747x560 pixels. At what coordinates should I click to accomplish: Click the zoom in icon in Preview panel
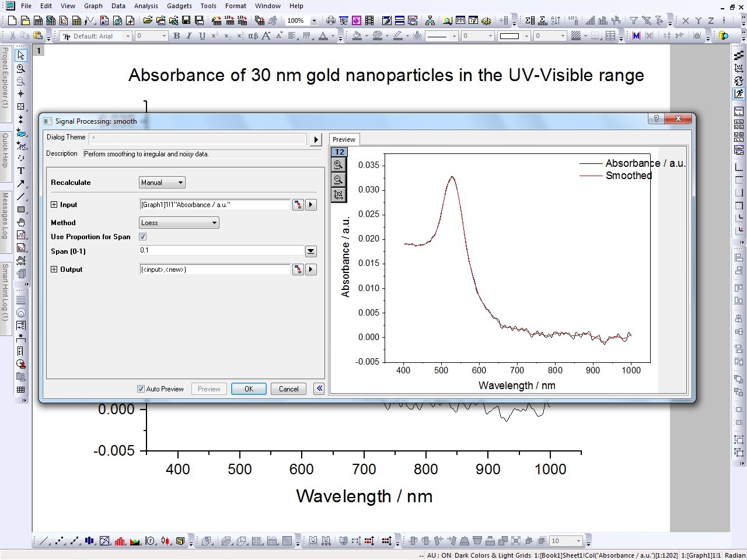point(338,166)
